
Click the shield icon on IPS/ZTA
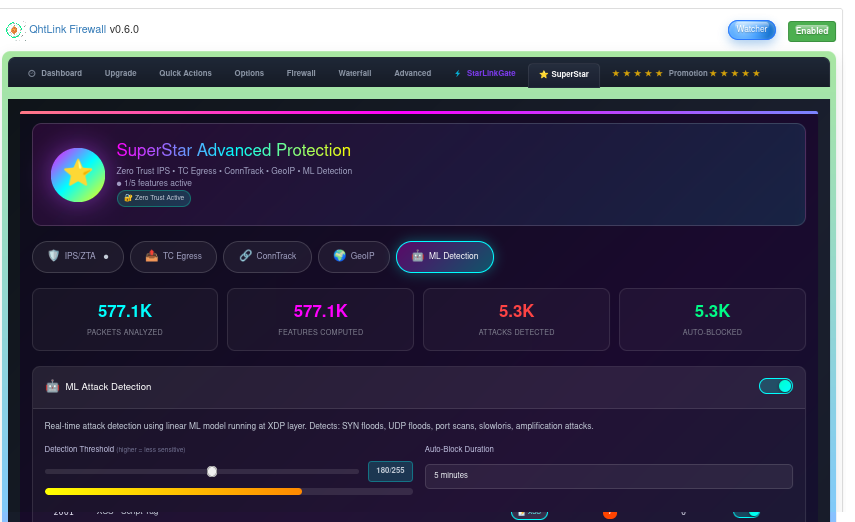(54, 256)
